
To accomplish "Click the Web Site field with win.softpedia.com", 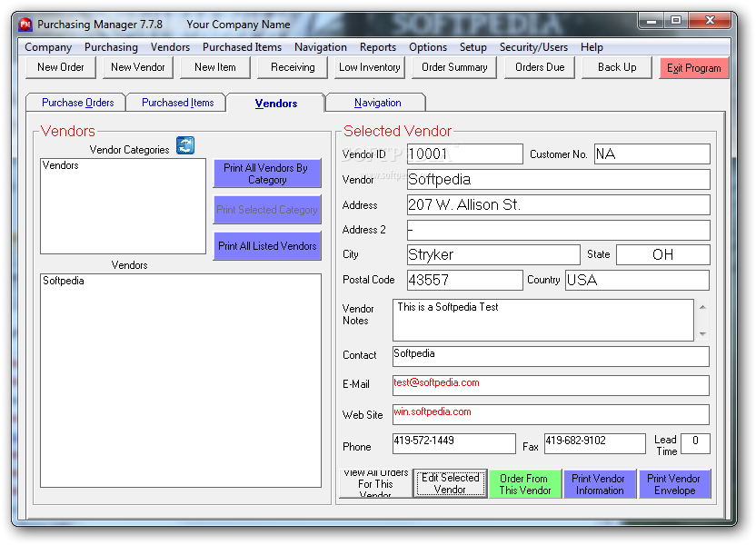I will tap(551, 414).
